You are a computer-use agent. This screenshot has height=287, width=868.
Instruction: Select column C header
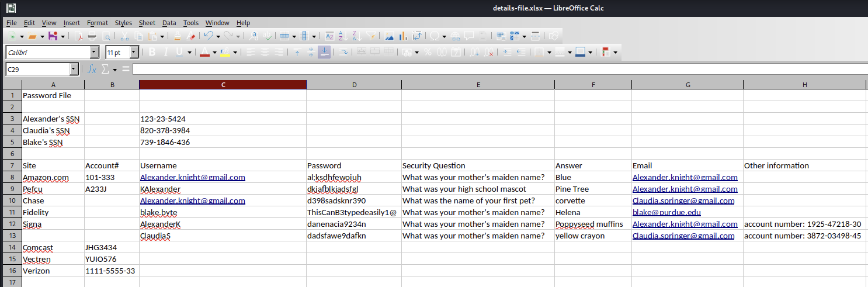pos(223,85)
